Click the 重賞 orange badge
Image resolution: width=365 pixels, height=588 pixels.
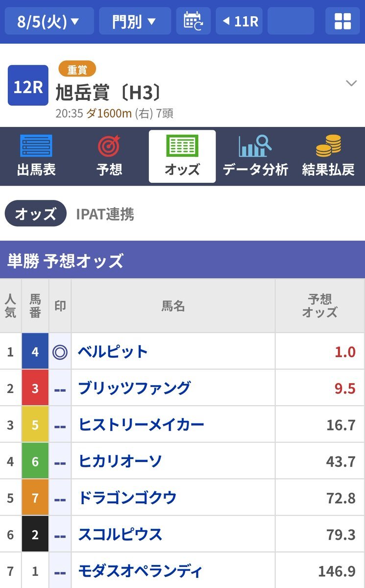[x=77, y=70]
